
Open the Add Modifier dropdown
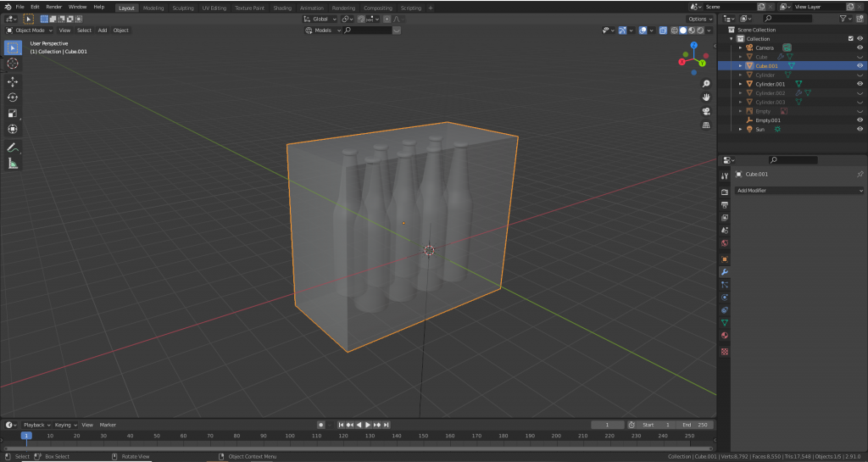[799, 191]
